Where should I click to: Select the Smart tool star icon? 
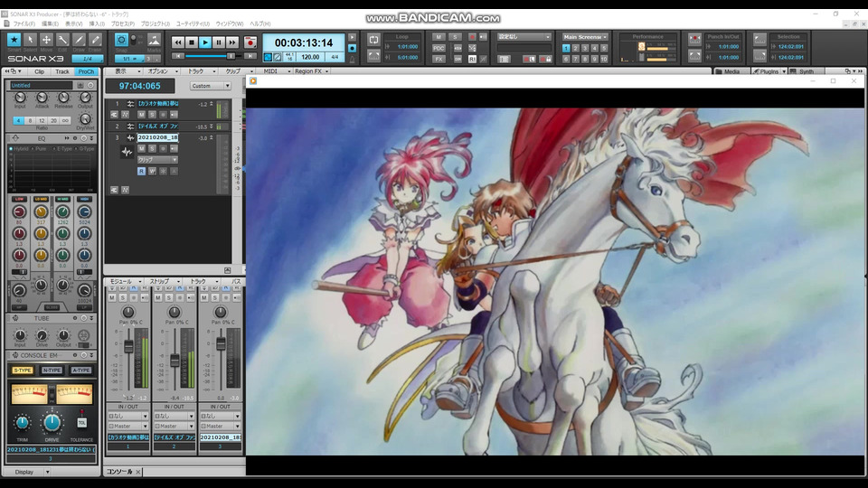14,40
